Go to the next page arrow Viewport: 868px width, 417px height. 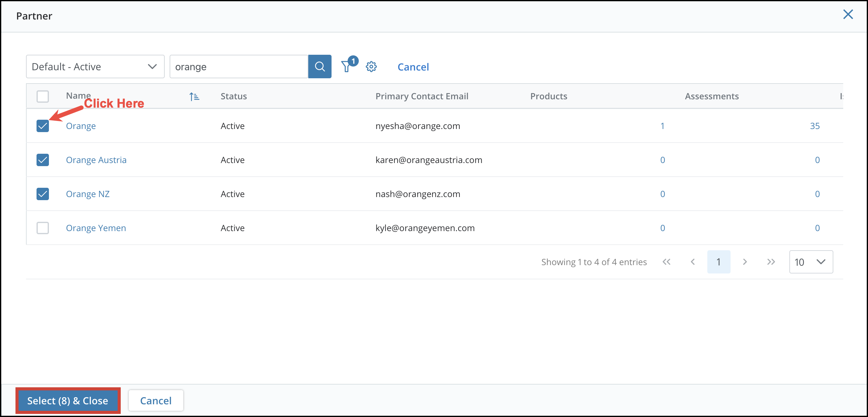pyautogui.click(x=745, y=262)
